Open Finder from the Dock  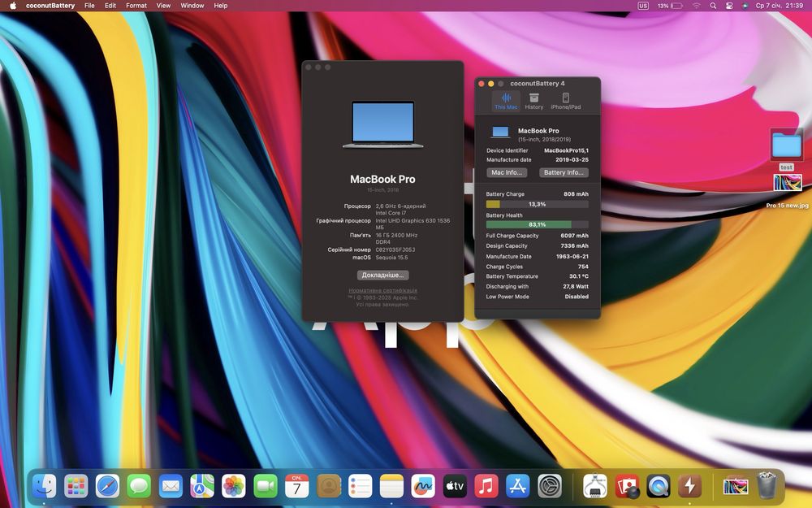click(x=45, y=486)
